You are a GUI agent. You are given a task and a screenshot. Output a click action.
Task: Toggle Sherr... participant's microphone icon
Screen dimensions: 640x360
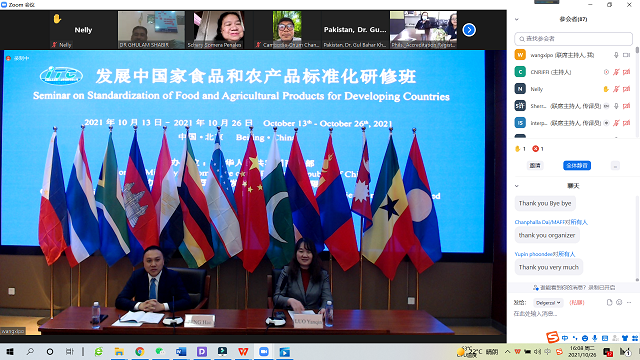[x=616, y=106]
